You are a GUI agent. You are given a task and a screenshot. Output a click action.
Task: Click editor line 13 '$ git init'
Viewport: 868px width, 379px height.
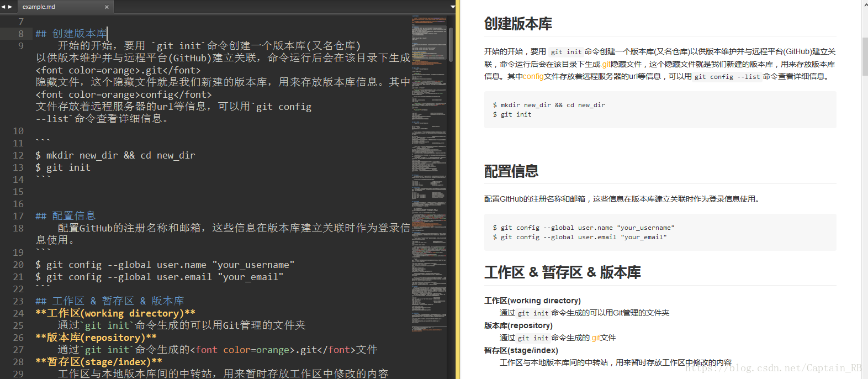(x=63, y=167)
